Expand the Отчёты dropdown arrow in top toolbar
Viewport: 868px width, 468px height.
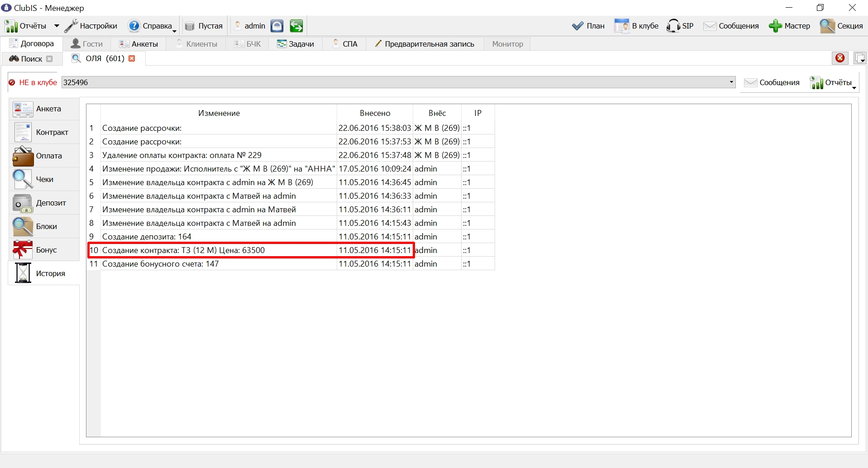[57, 26]
